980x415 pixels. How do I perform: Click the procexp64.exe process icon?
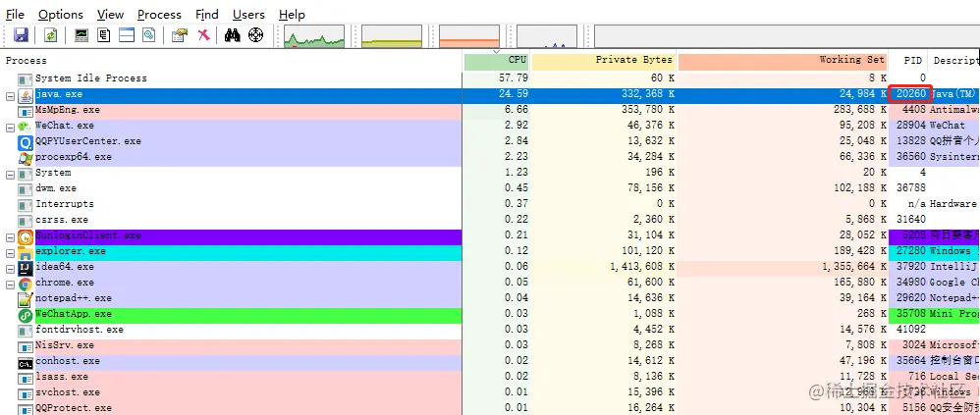pos(25,158)
